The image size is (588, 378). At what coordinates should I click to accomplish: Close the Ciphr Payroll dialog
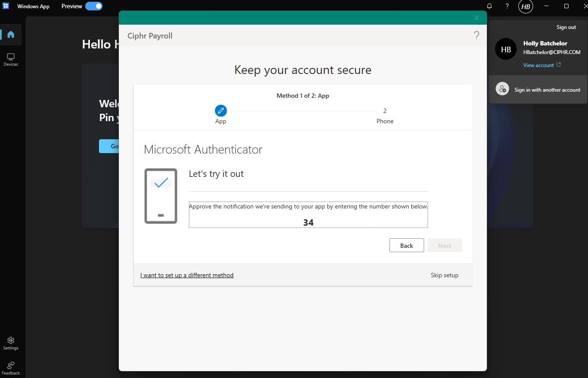click(x=477, y=18)
